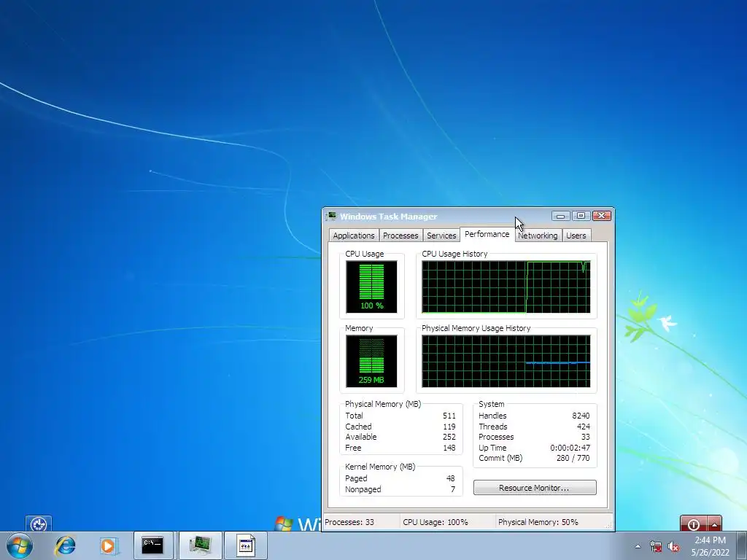
Task: Open Windows Media Player taskbar icon
Action: (x=108, y=545)
